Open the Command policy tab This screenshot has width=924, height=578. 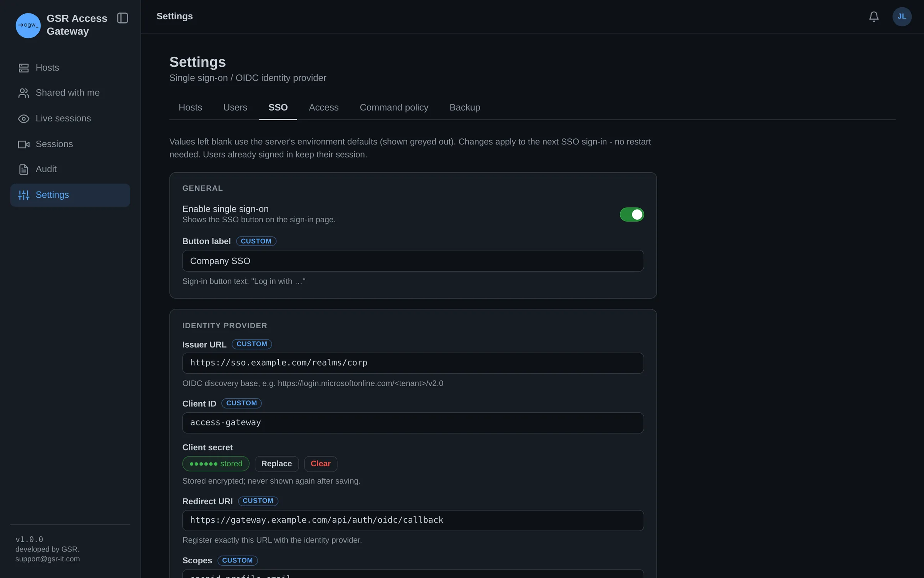point(394,108)
